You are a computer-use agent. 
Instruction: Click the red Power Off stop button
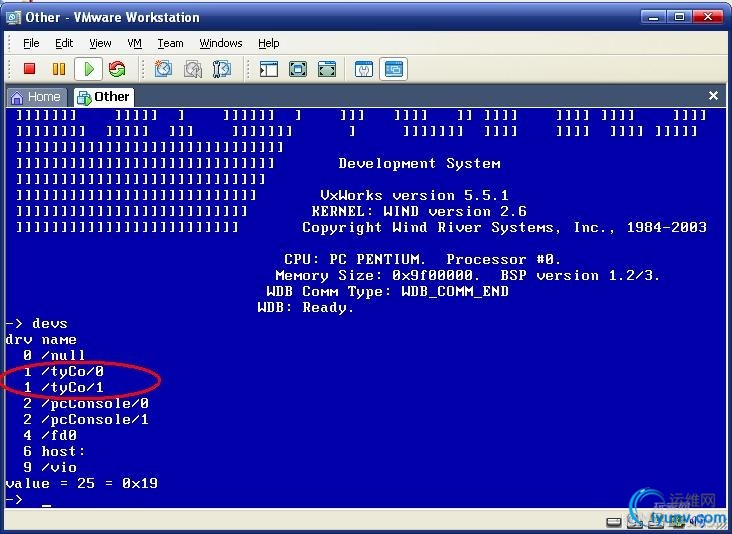[x=29, y=69]
